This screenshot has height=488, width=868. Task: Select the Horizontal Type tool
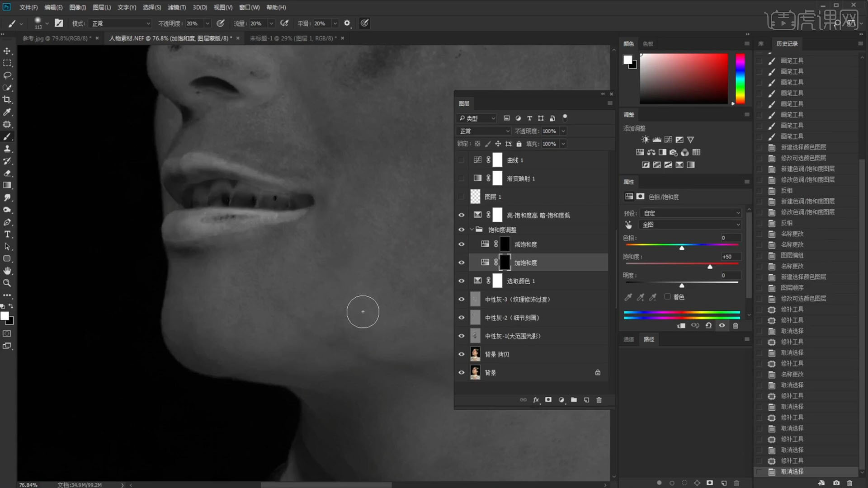click(7, 235)
